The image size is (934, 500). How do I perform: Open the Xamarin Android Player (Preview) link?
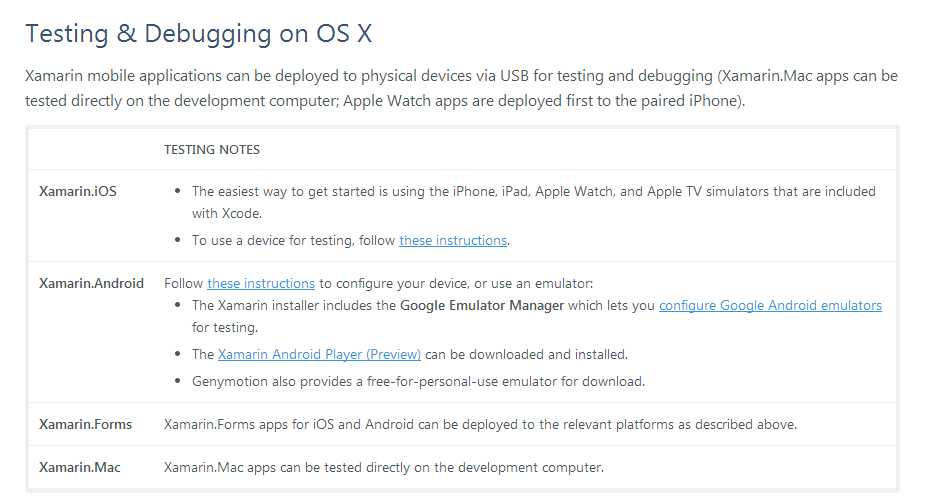pyautogui.click(x=319, y=354)
